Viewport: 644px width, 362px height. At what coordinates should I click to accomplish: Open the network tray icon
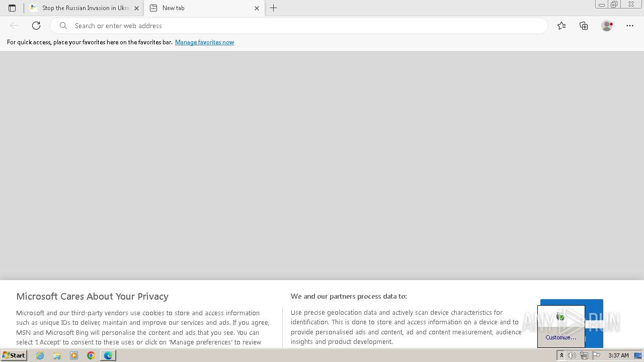[584, 355]
